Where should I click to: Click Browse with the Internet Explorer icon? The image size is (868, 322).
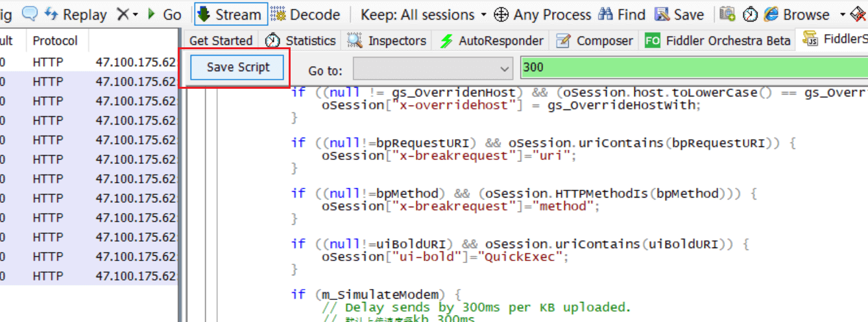point(797,14)
